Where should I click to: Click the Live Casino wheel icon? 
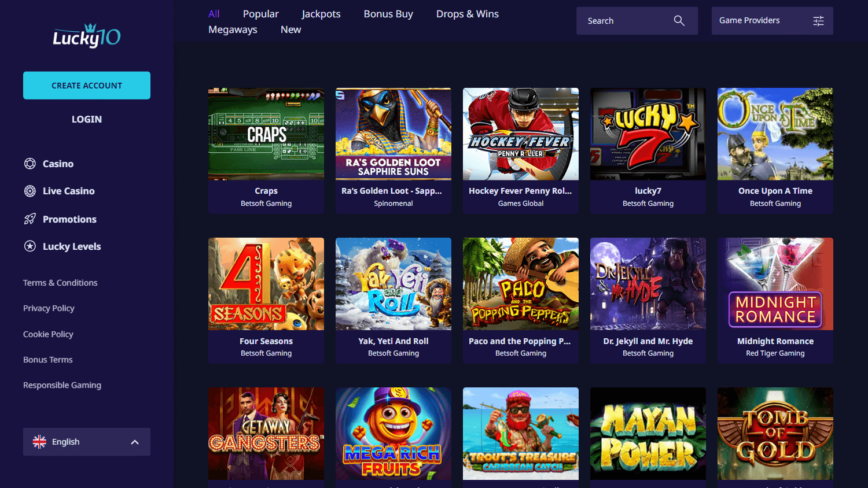coord(30,191)
